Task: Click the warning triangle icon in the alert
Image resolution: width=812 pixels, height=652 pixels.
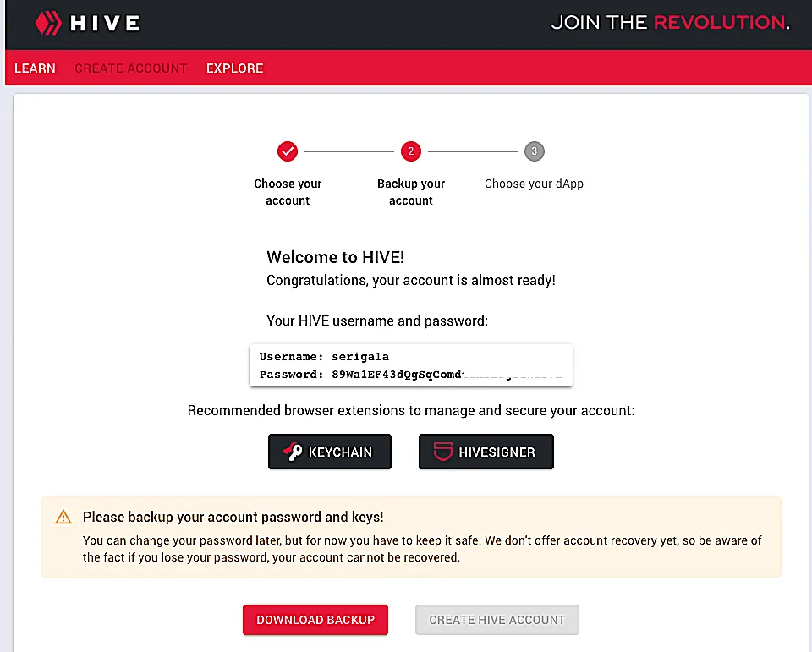Action: 63,517
